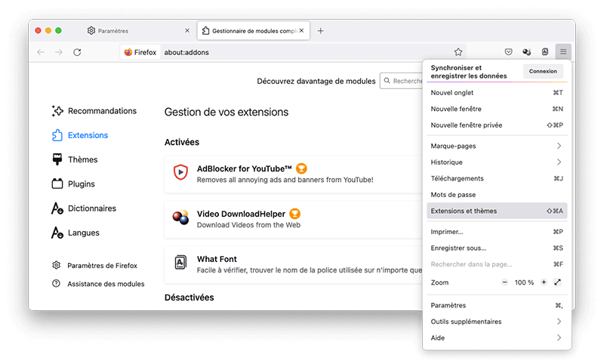
Task: Open a new tab with plus button
Action: tap(321, 31)
